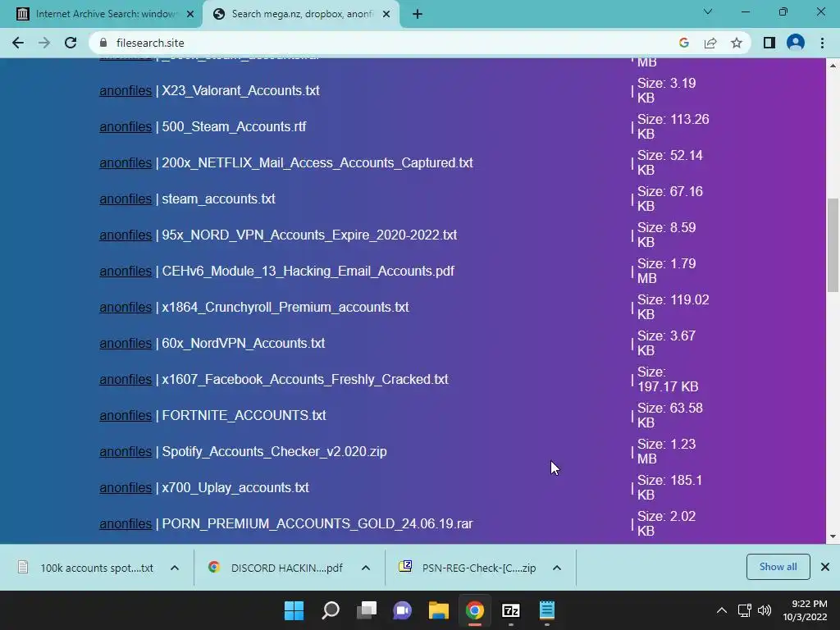Click the Show all downloads button
This screenshot has width=840, height=630.
778,567
